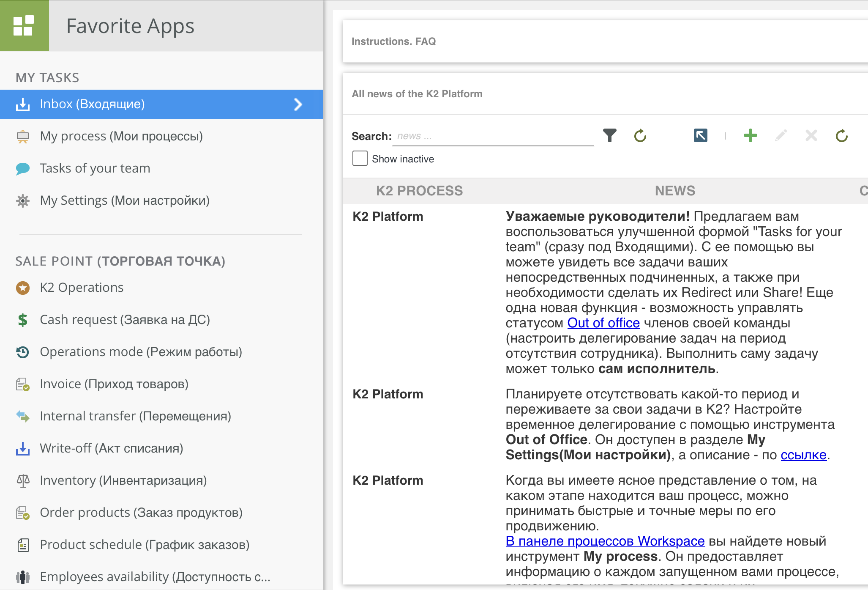The image size is (868, 590).
Task: Click the My process easel icon
Action: pos(23,137)
